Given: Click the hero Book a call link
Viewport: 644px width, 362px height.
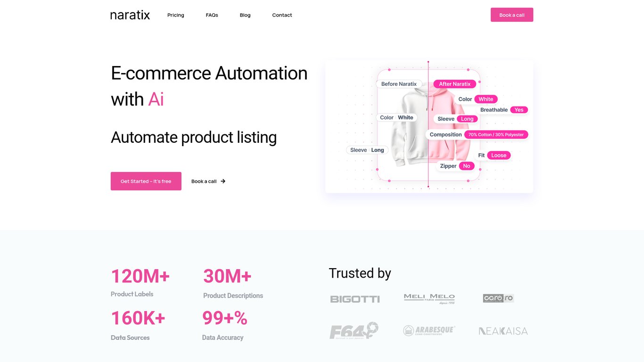Looking at the screenshot, I should [x=208, y=181].
